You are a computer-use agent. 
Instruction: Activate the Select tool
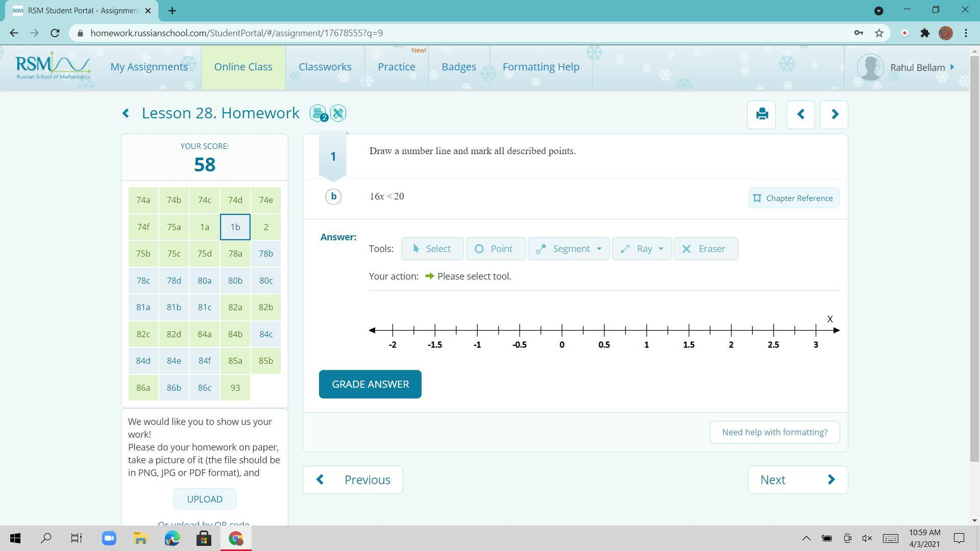pyautogui.click(x=432, y=249)
